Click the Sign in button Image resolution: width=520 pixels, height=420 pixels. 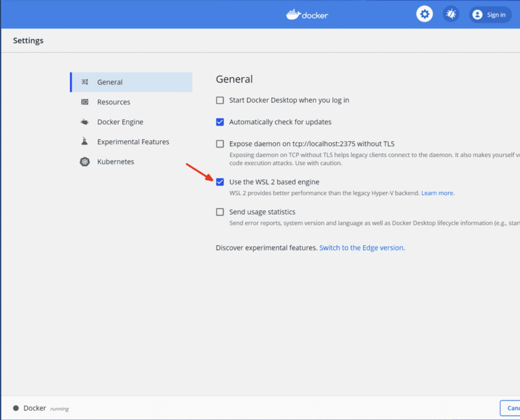click(490, 15)
